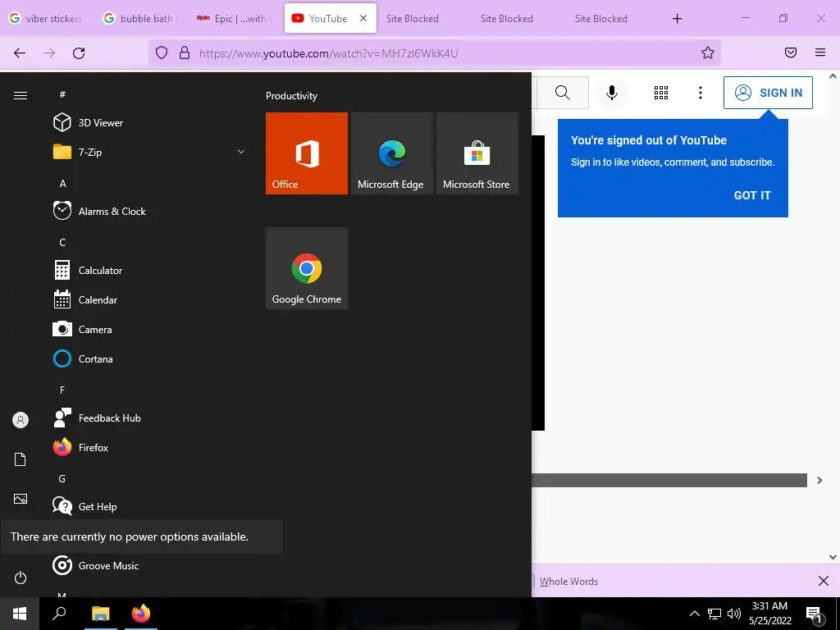This screenshot has width=840, height=630.
Task: Open the Firefox application menu
Action: point(820,52)
